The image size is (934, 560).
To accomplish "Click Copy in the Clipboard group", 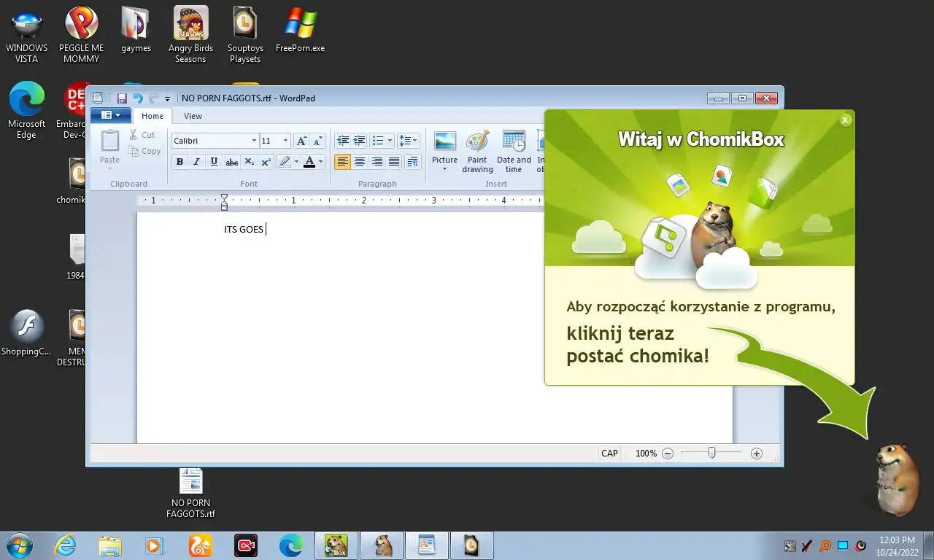I will click(144, 151).
